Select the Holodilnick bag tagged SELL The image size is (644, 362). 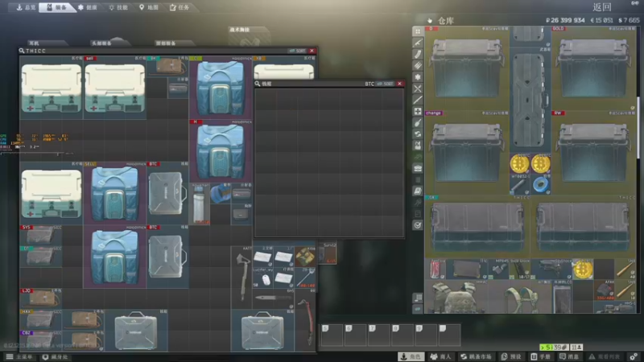(x=114, y=193)
